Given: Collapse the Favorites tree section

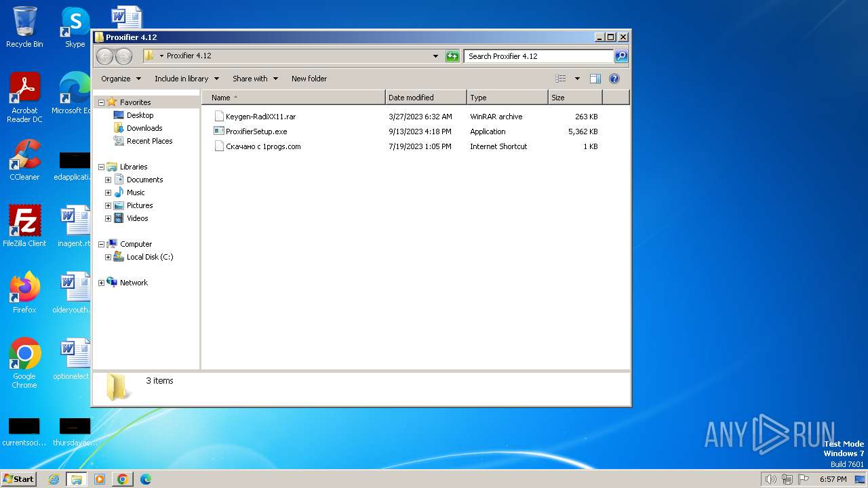Looking at the screenshot, I should click(x=101, y=102).
